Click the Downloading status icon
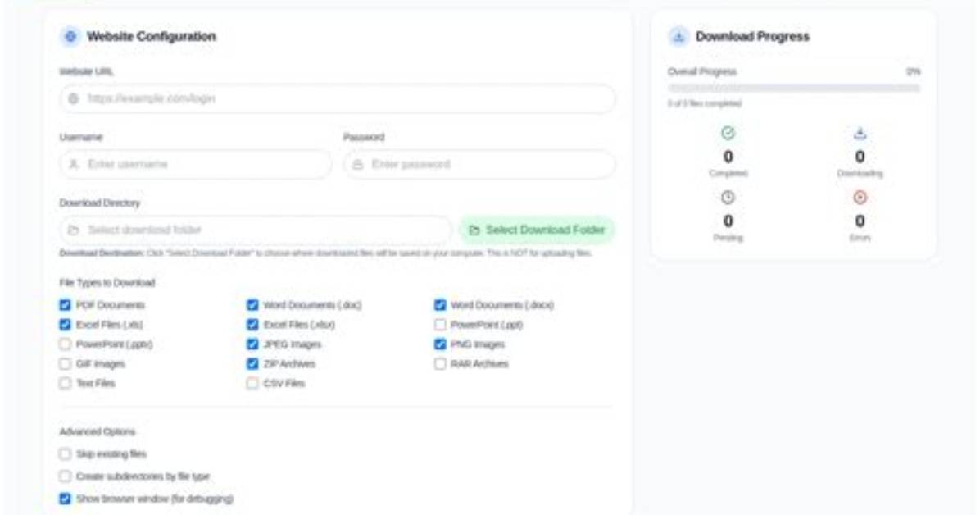Screen dimensions: 980x515 pos(860,133)
